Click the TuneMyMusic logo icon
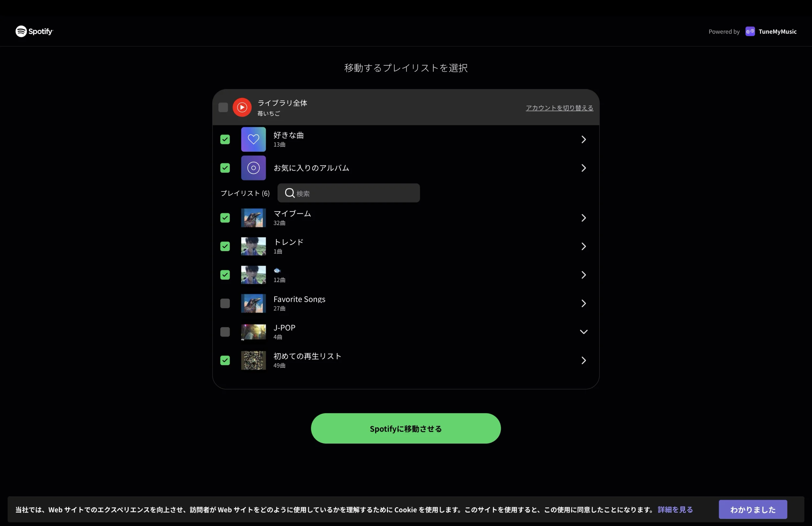This screenshot has height=526, width=812. pyautogui.click(x=750, y=32)
